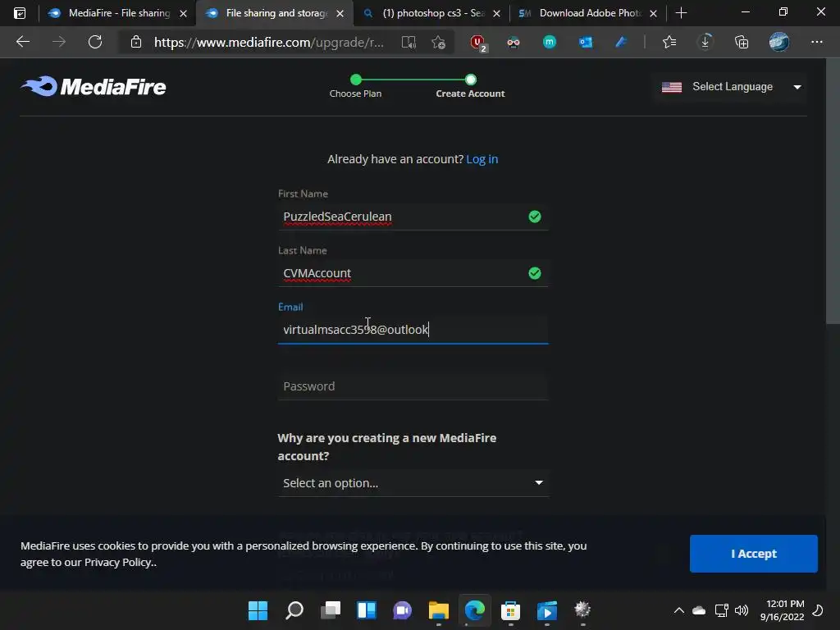Click the blue pen extension icon
Viewport: 840px width, 630px height.
621,42
